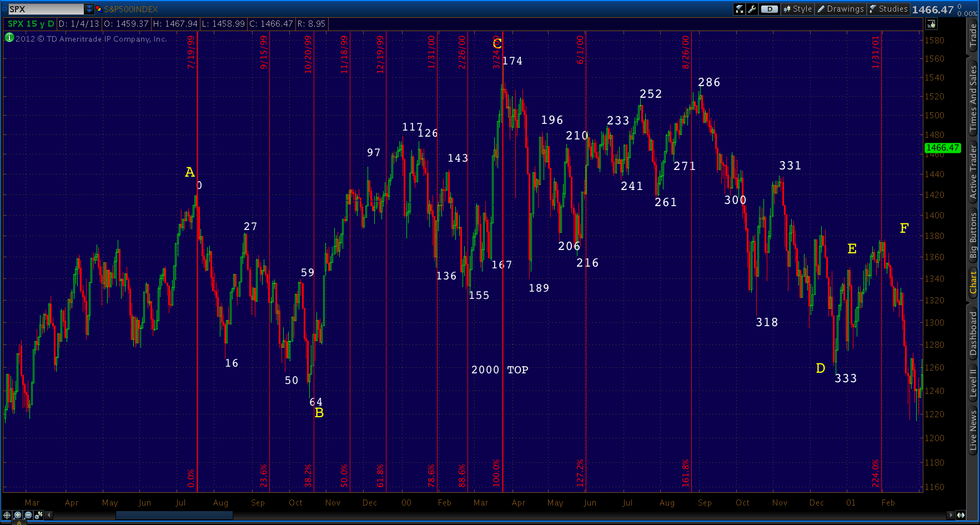
Task: Click the 1/31/01 vertical line marker
Action: point(876,52)
